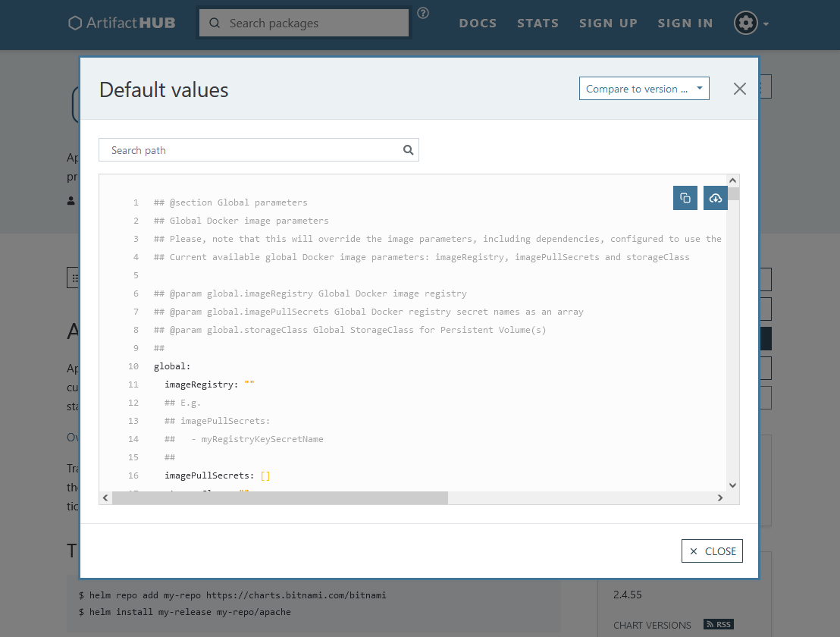840x637 pixels.
Task: Click the magnifier icon in Search packages bar
Action: click(x=215, y=24)
